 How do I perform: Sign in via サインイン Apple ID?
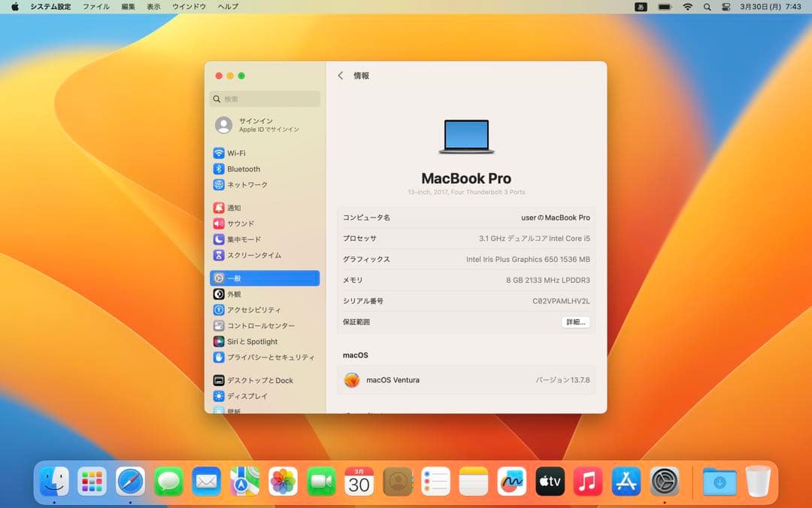[x=265, y=125]
